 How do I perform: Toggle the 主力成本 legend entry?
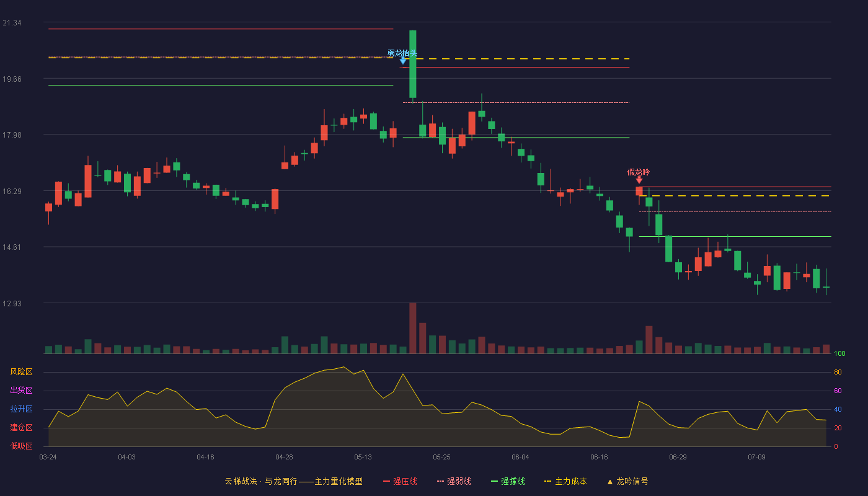pyautogui.click(x=565, y=481)
